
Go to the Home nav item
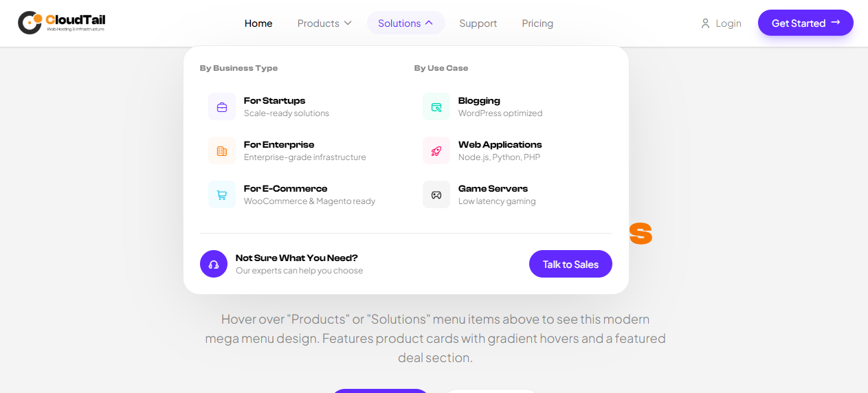point(258,23)
